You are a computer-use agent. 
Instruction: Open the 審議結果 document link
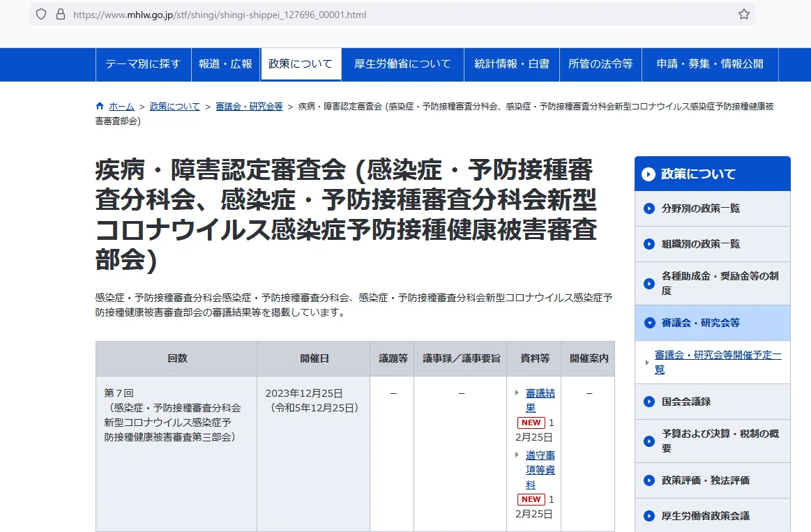[x=540, y=401]
